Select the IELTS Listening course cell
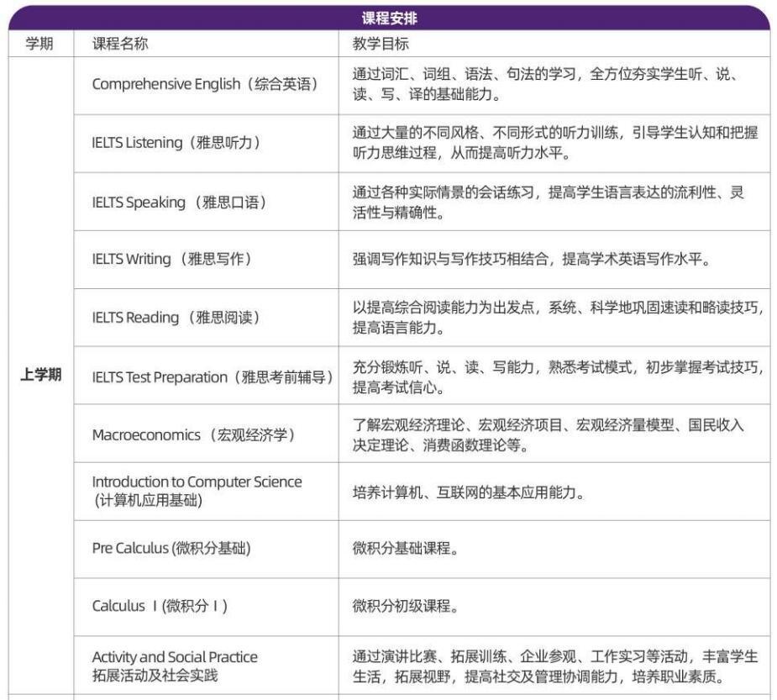Image resolution: width=777 pixels, height=700 pixels. point(176,143)
